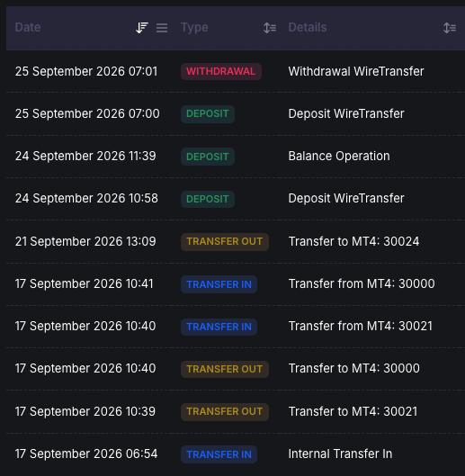Open Deposit WireTransfer details from 24 September

pyautogui.click(x=346, y=198)
